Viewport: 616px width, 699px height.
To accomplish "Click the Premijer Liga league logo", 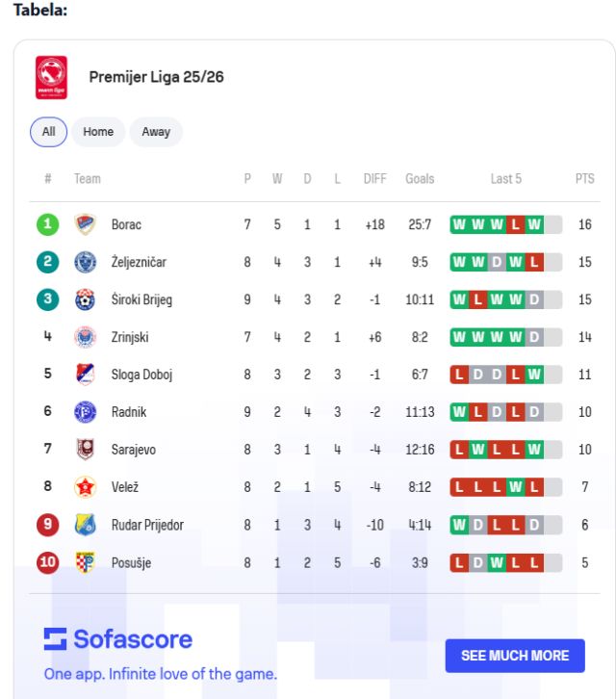I will (x=51, y=77).
